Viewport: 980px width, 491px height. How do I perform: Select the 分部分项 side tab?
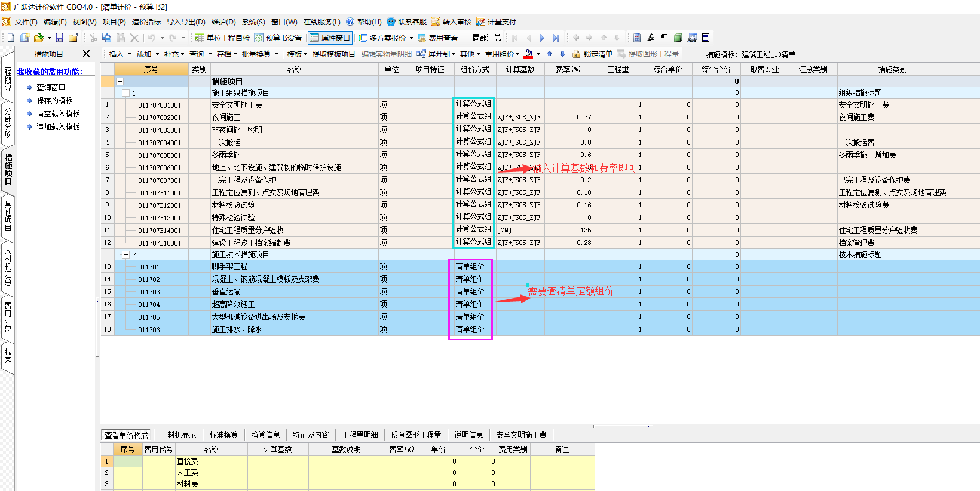coord(8,122)
